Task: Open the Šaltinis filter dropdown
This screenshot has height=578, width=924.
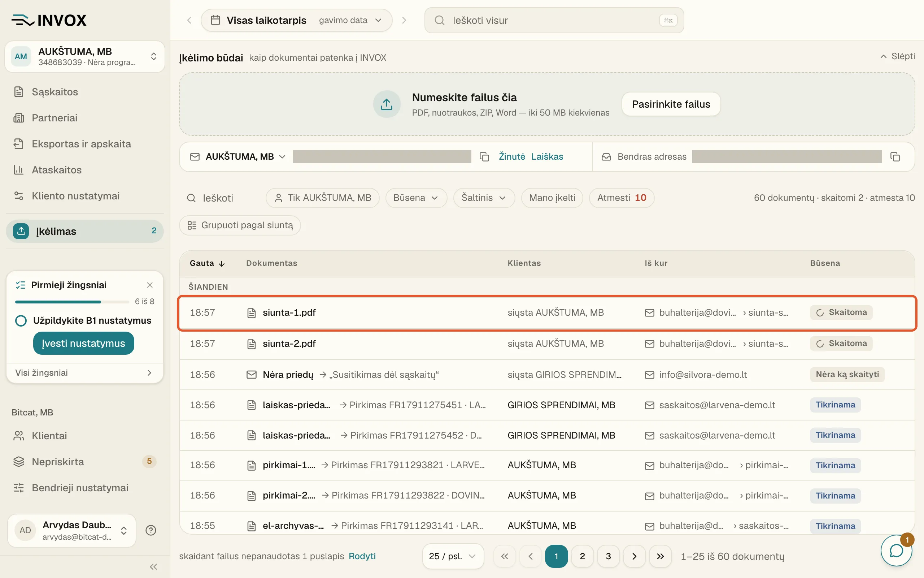Action: coord(484,198)
